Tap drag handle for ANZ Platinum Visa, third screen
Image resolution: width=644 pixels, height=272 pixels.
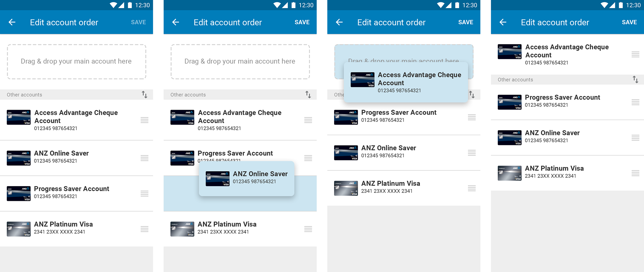point(472,188)
